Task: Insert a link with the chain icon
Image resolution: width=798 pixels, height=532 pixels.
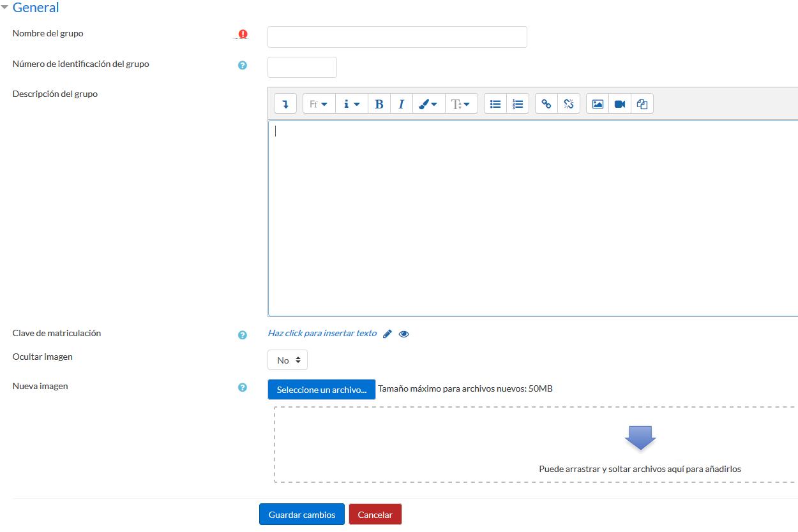Action: coord(546,103)
